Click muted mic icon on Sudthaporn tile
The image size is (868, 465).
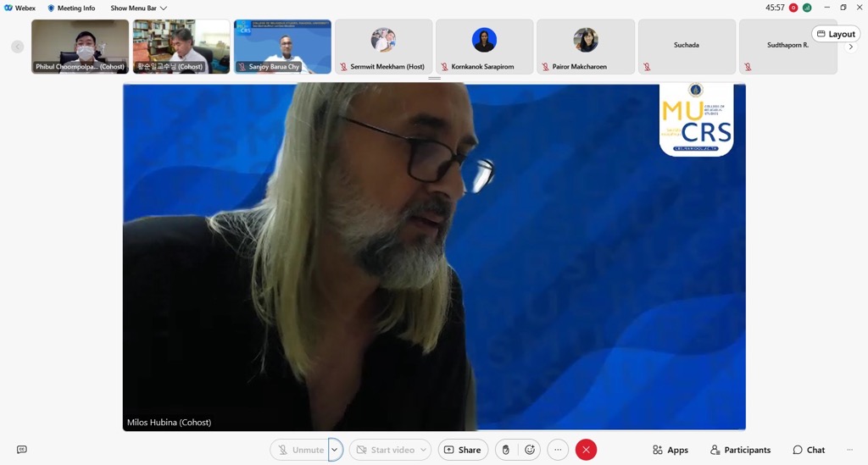[748, 67]
